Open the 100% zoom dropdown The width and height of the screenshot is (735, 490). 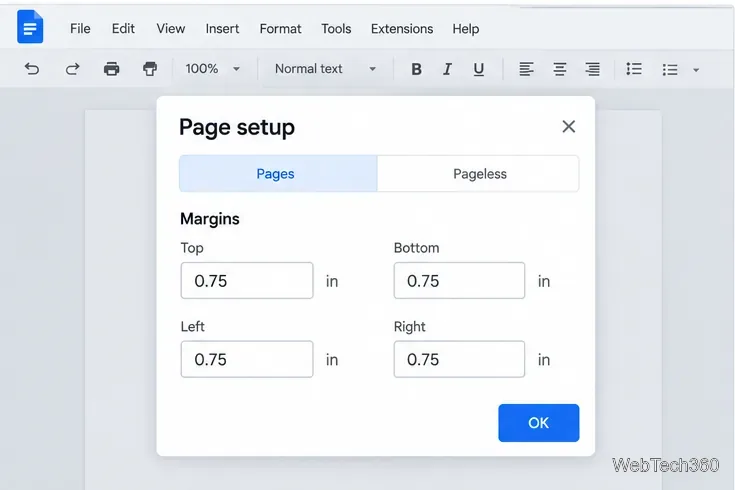[x=212, y=69]
